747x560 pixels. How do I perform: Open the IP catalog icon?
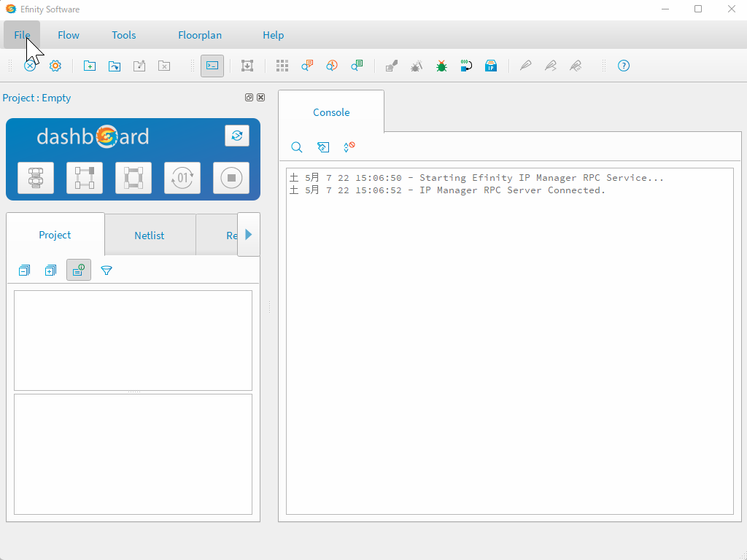491,66
